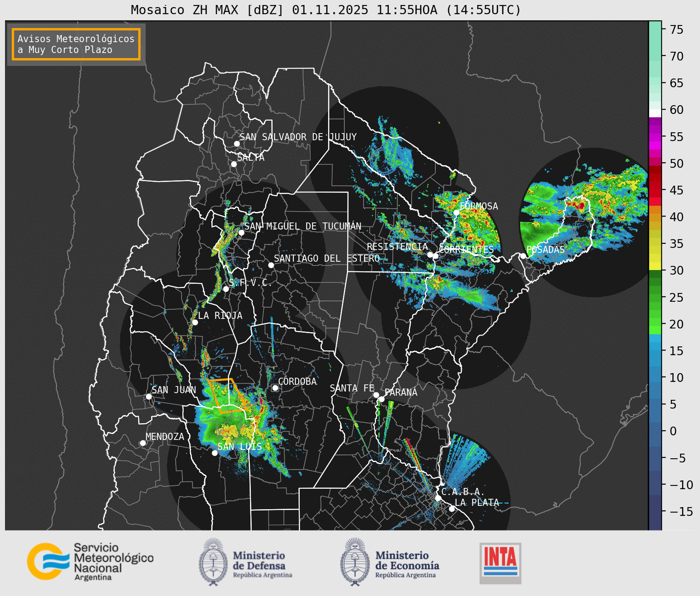Click the SANTIAGO DEL ESTERO label
This screenshot has height=596, width=700.
click(x=327, y=258)
